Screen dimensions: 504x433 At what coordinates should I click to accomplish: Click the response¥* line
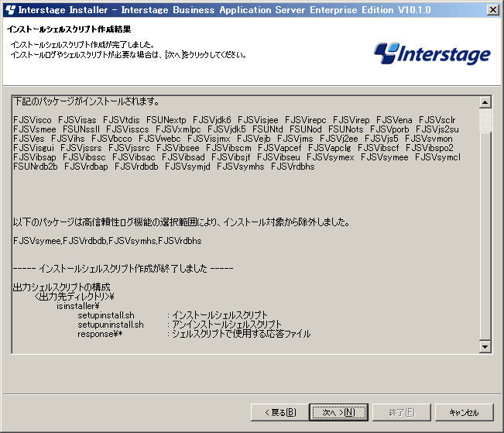(100, 334)
